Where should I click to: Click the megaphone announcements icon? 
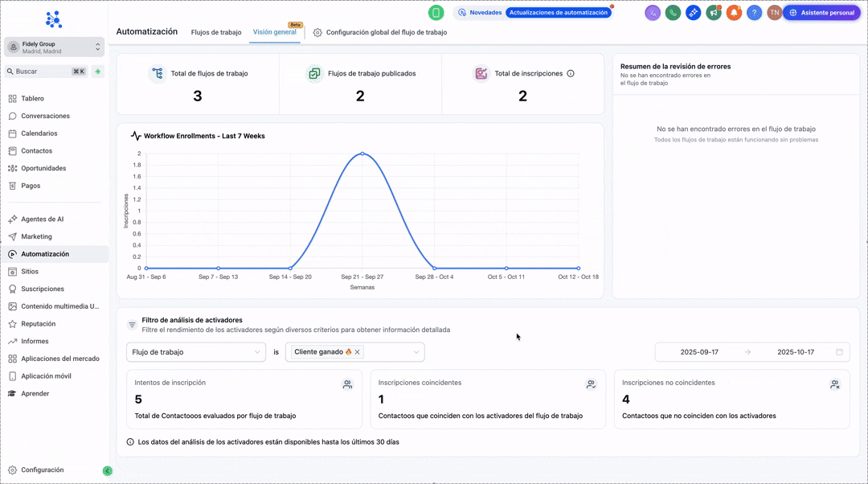(x=713, y=13)
